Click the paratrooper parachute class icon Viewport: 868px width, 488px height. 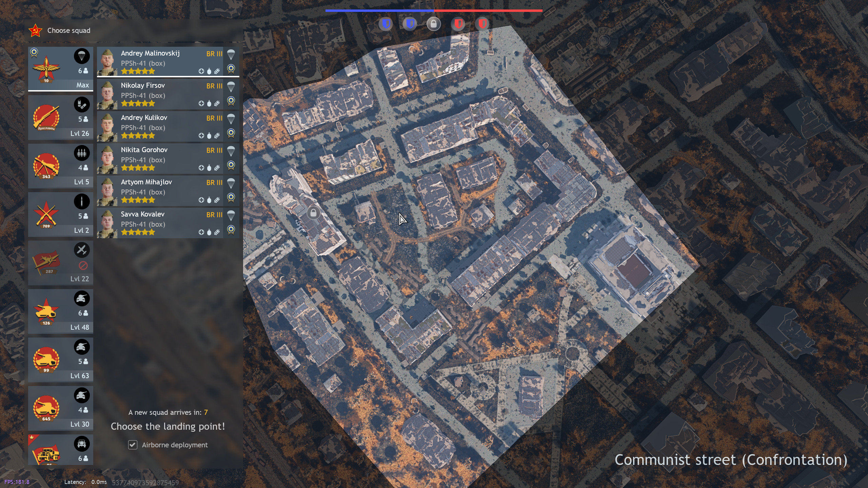pos(82,56)
